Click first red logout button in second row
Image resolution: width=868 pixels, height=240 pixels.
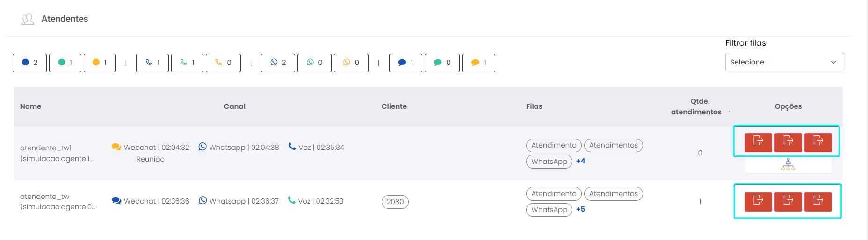pos(758,201)
